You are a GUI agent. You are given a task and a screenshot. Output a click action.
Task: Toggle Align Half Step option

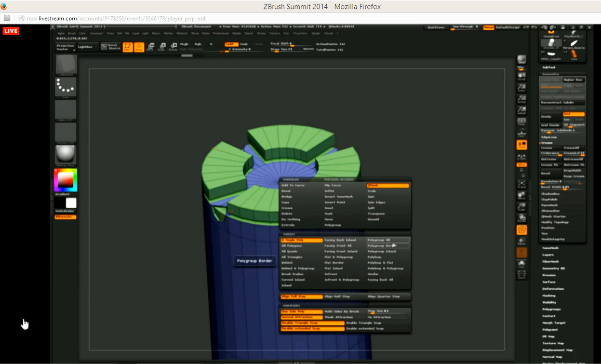click(x=338, y=296)
